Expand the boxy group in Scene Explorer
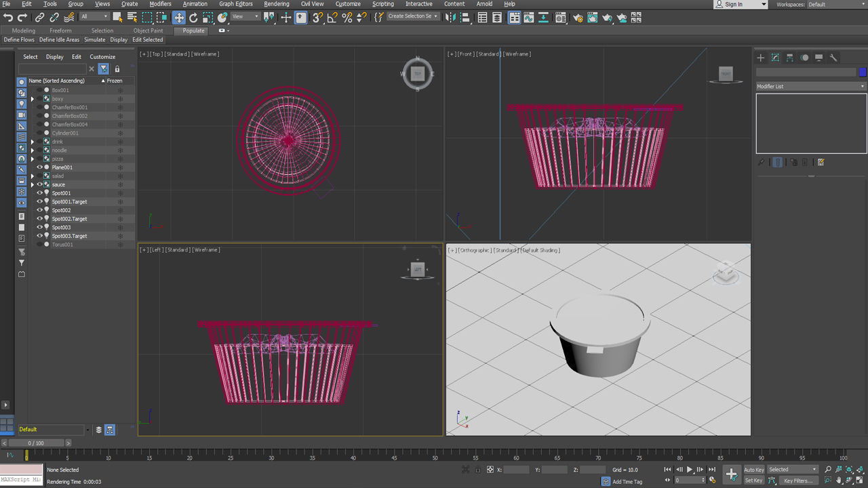This screenshot has width=868, height=488. (32, 99)
